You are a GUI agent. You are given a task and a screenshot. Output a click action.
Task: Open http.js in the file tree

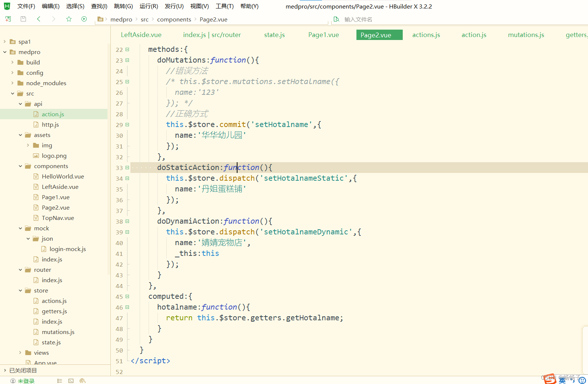coord(50,124)
